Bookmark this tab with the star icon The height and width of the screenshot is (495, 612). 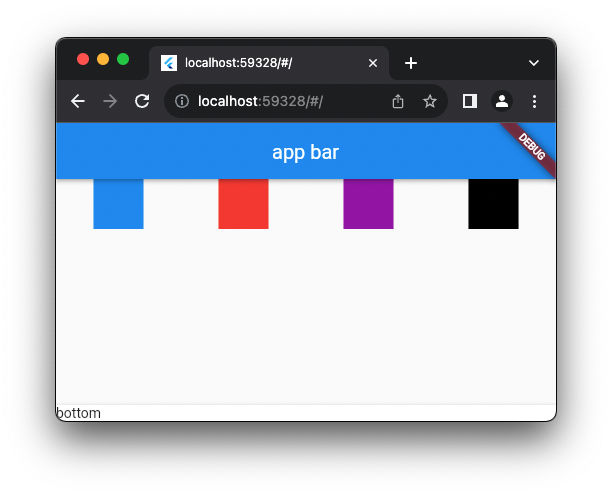click(x=430, y=101)
